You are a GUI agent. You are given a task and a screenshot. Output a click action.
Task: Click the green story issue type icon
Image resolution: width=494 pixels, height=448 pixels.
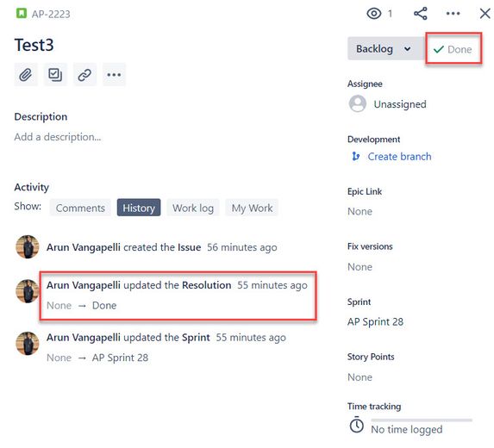(x=21, y=14)
